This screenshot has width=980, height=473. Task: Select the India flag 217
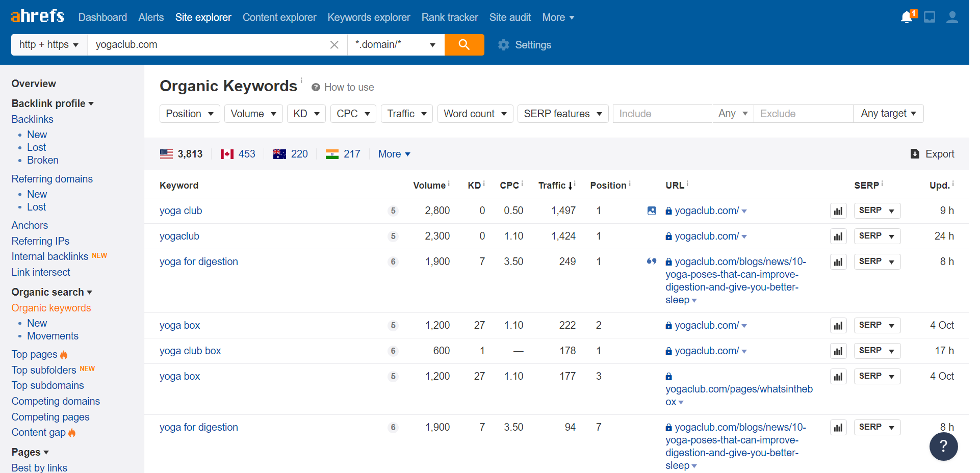(x=343, y=154)
